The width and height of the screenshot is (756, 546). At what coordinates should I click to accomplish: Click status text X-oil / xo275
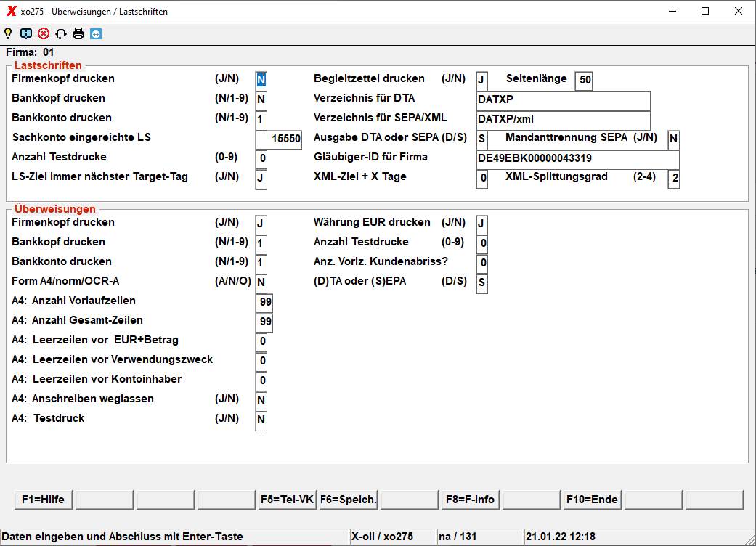(382, 537)
